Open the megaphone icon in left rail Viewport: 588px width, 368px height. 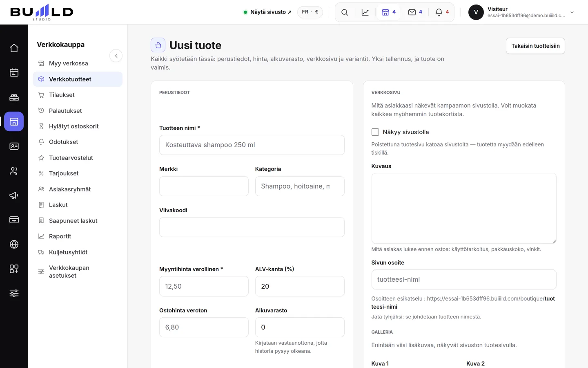pos(14,195)
